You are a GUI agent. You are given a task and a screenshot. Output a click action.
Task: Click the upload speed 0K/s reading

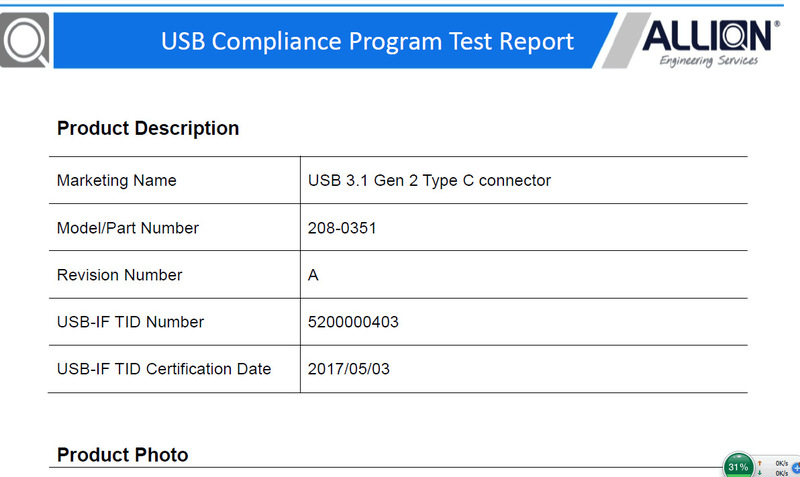782,463
